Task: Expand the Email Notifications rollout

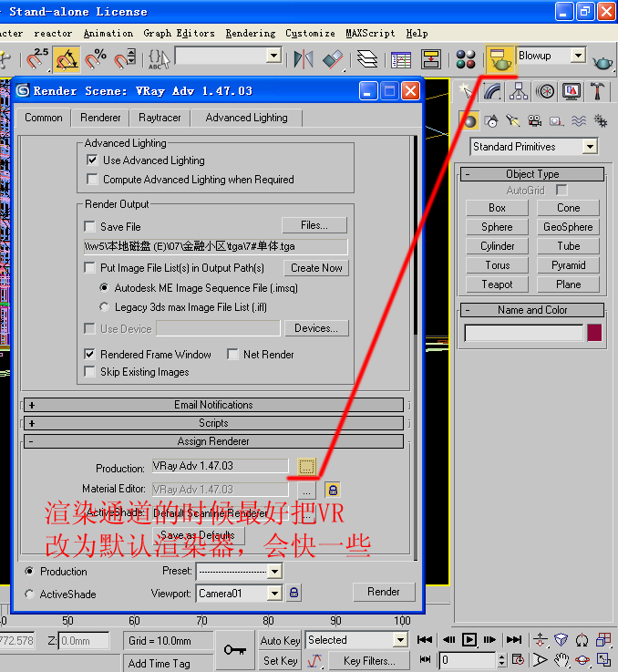Action: coord(213,405)
